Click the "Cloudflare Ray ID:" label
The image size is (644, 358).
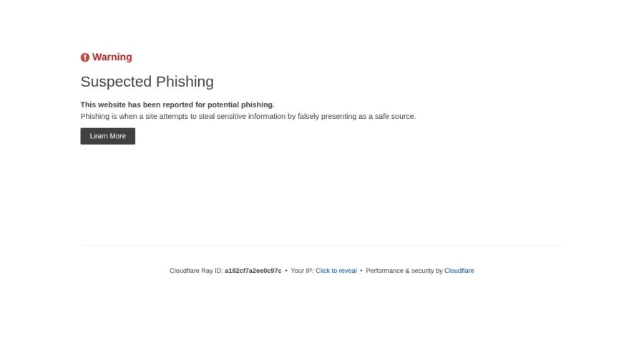[196, 271]
